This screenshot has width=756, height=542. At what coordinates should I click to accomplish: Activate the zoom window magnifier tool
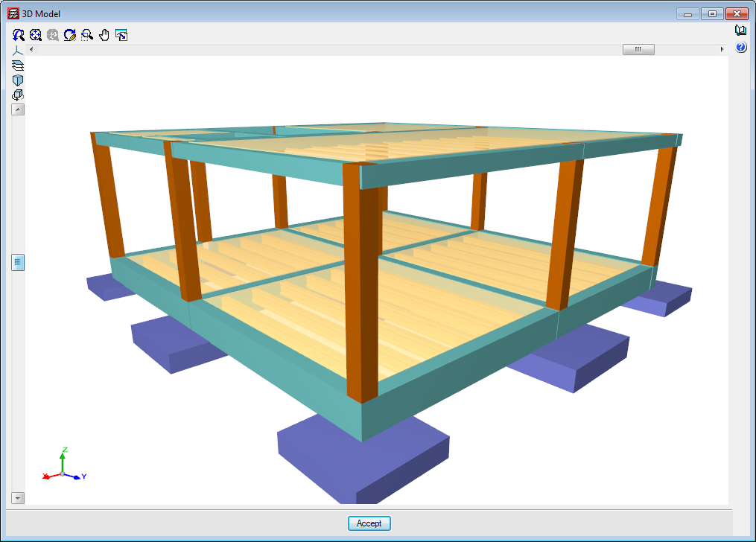coord(87,35)
